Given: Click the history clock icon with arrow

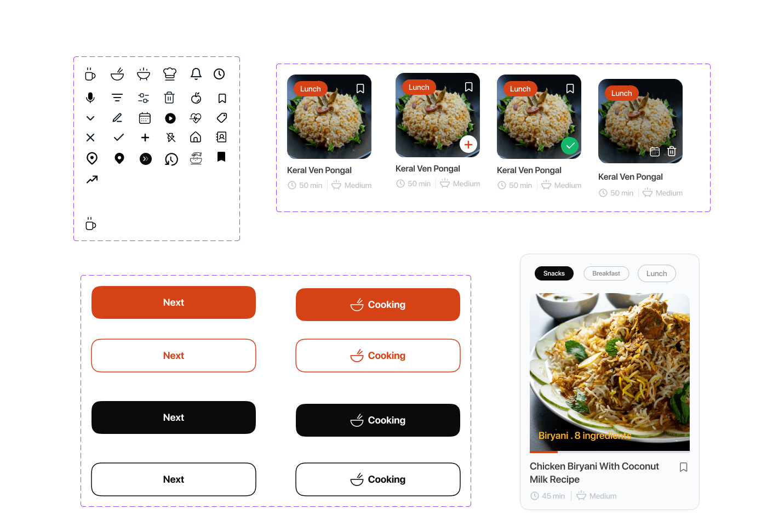Looking at the screenshot, I should coord(171,159).
